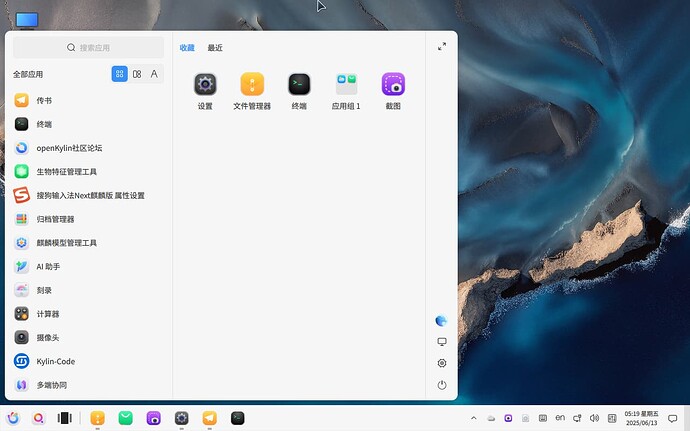Switch app list to grid view
This screenshot has width=690, height=431.
119,74
